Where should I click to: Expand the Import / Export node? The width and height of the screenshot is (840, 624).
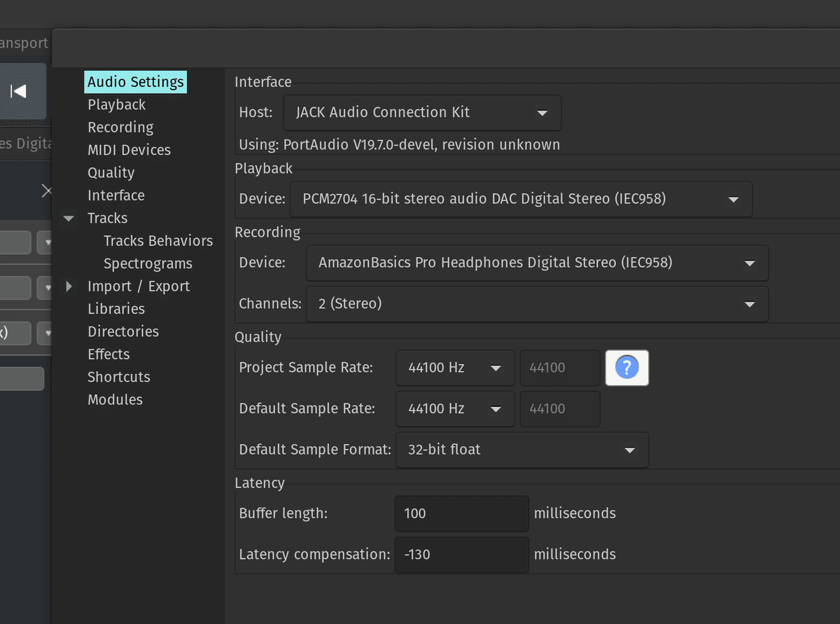point(69,286)
